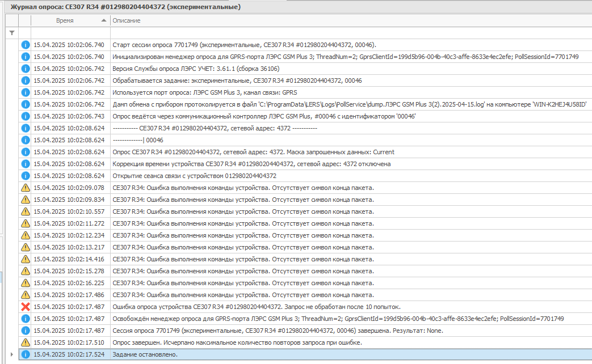The height and width of the screenshot is (364, 592).
Task: Click the info icon of 'Дамп обмена с прибором' row
Action: (x=26, y=104)
